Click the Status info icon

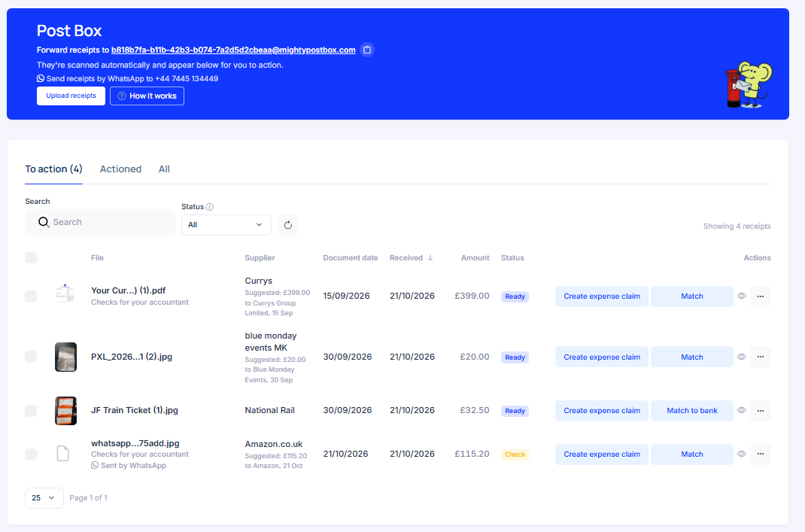click(209, 207)
